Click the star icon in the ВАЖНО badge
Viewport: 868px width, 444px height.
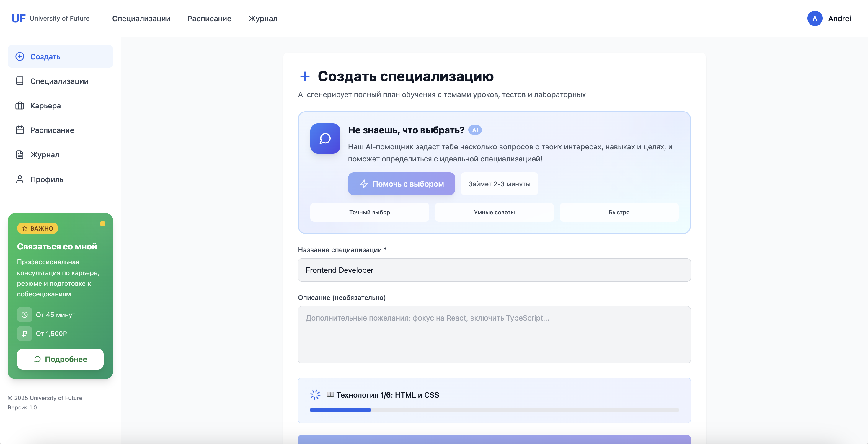point(25,228)
